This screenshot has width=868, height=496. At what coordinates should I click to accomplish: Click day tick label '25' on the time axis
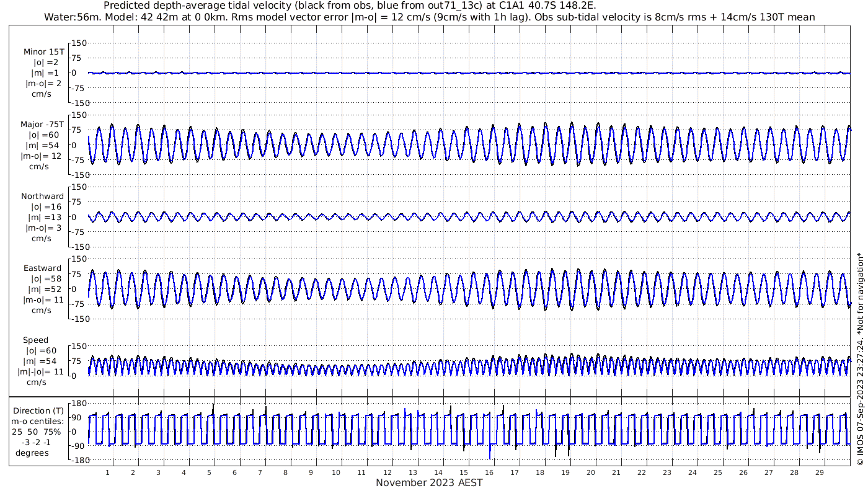(x=717, y=472)
